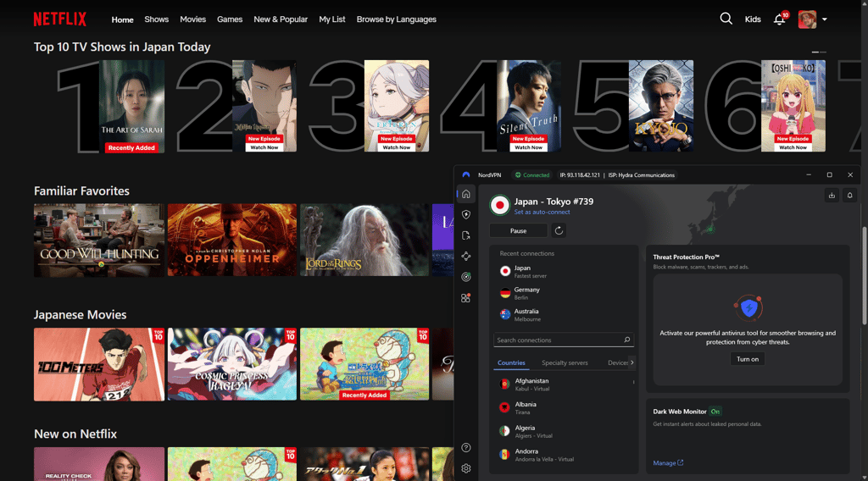Open Oshi no Ko show thumbnail
The image size is (868, 481).
point(793,106)
